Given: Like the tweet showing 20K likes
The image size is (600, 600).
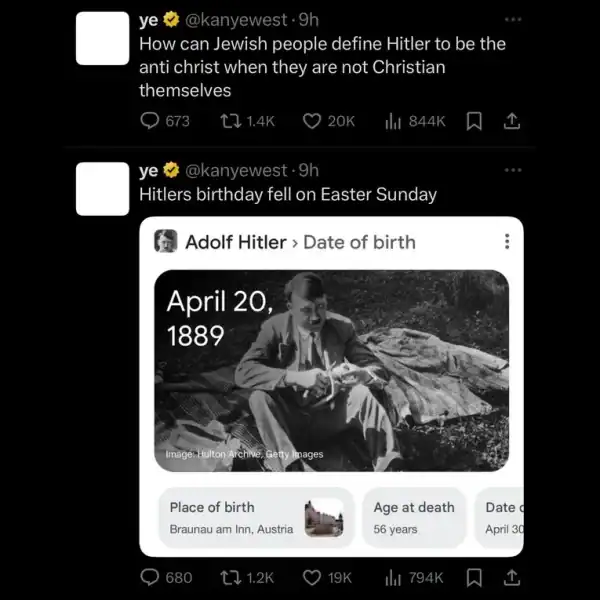Looking at the screenshot, I should click(312, 121).
